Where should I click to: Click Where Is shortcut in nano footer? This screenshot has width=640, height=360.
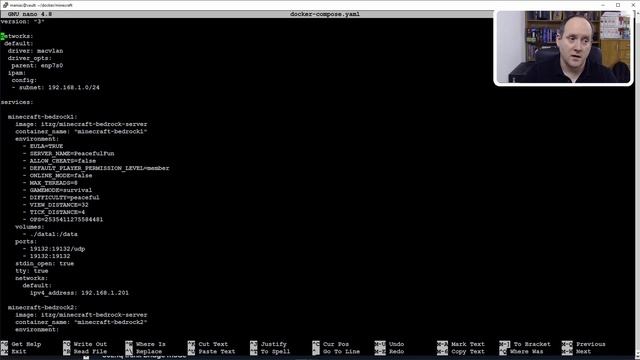coord(146,344)
